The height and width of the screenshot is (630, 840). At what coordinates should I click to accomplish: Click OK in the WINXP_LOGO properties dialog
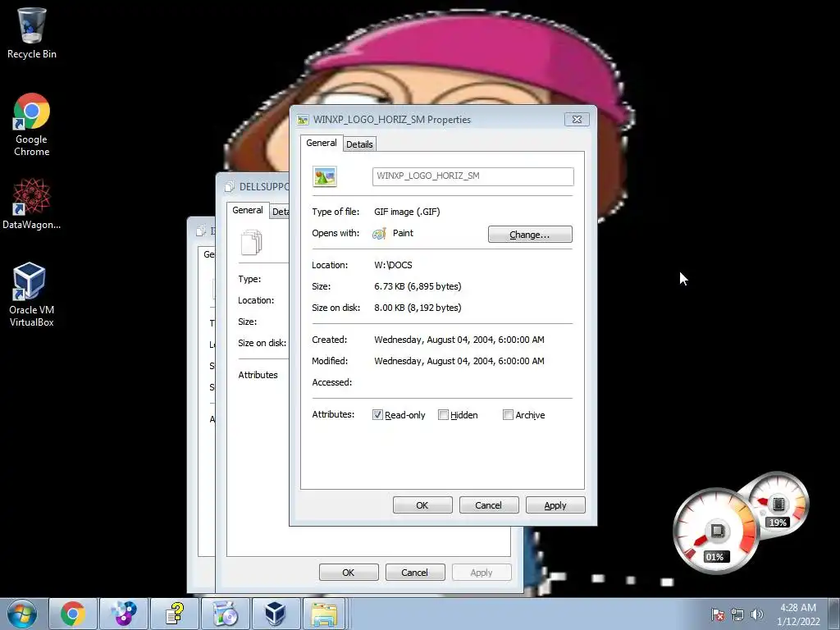coord(422,505)
